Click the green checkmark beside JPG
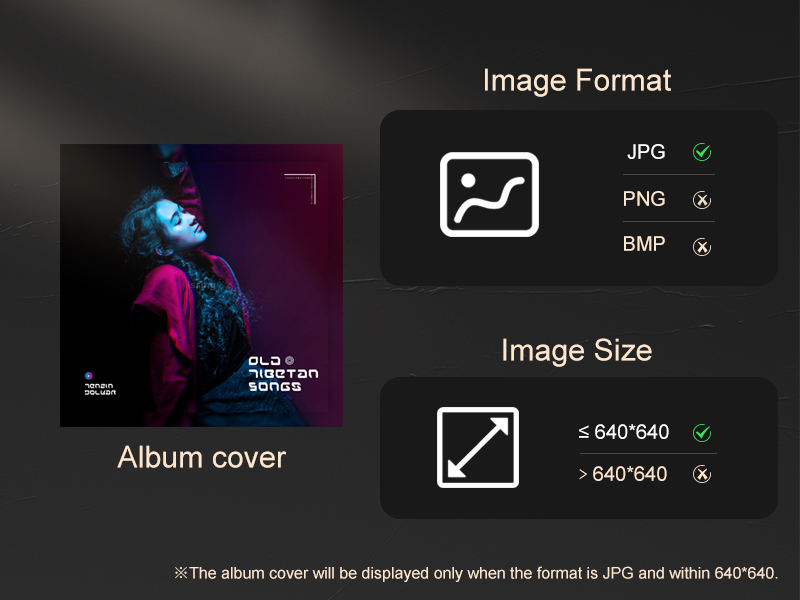This screenshot has width=800, height=600. pyautogui.click(x=702, y=152)
